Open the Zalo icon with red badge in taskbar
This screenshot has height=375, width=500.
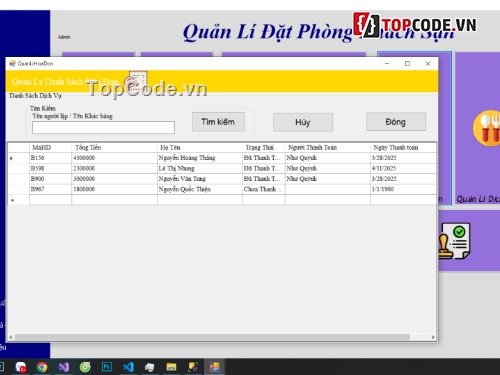pos(21,367)
